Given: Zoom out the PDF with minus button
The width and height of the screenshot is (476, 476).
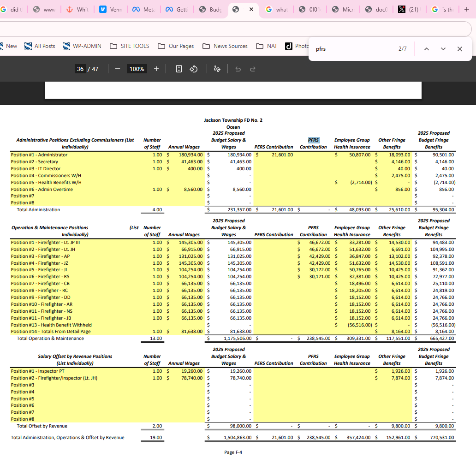Looking at the screenshot, I should 118,69.
